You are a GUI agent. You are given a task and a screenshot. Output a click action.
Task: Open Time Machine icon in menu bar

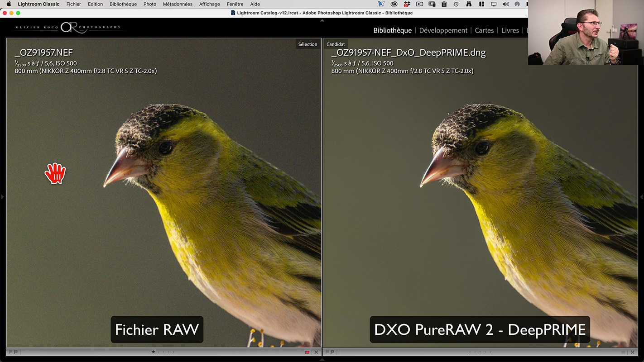pos(456,4)
